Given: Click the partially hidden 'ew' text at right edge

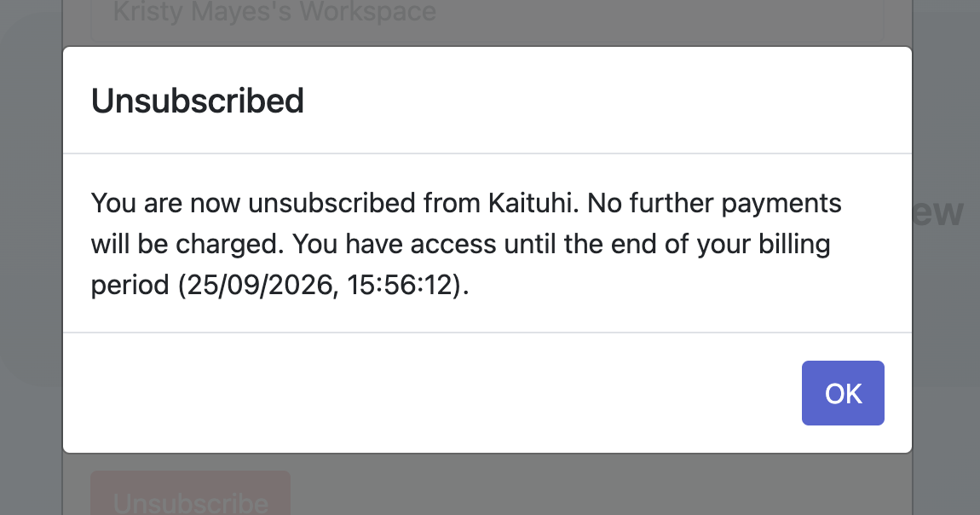Looking at the screenshot, I should coord(938,213).
